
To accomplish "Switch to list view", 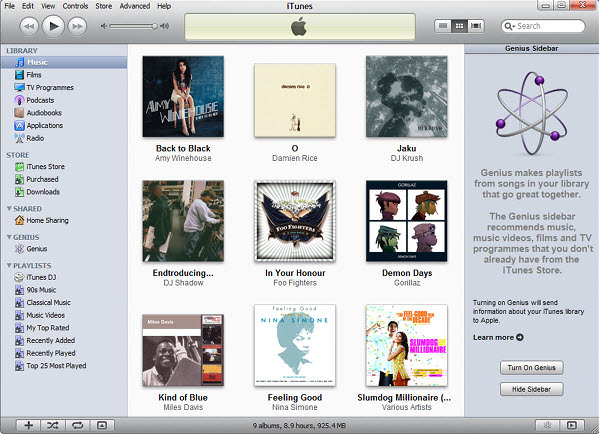I will tap(443, 26).
